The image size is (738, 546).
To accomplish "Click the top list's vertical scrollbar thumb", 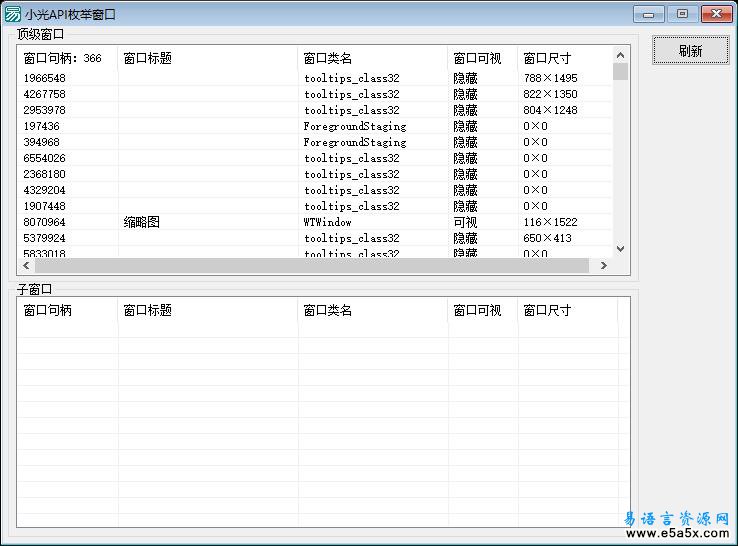I will coord(620,72).
